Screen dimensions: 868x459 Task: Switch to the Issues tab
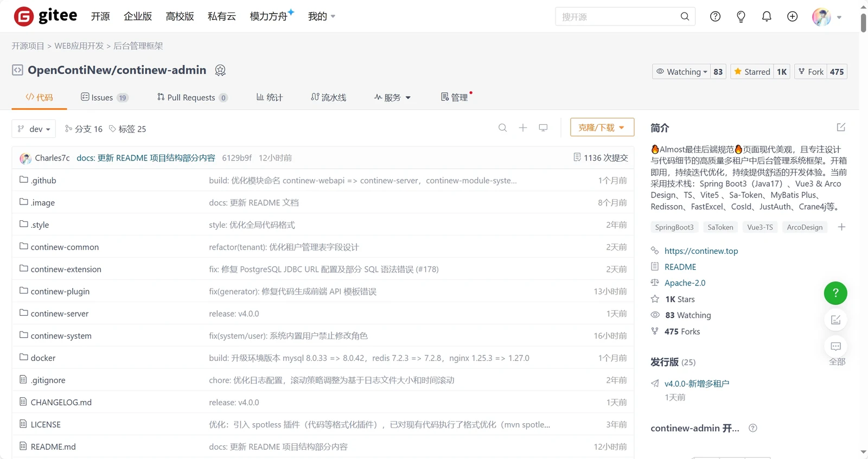(x=104, y=98)
